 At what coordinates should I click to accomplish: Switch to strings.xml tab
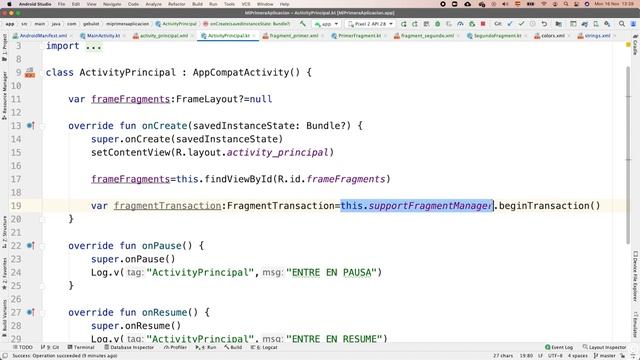point(597,36)
